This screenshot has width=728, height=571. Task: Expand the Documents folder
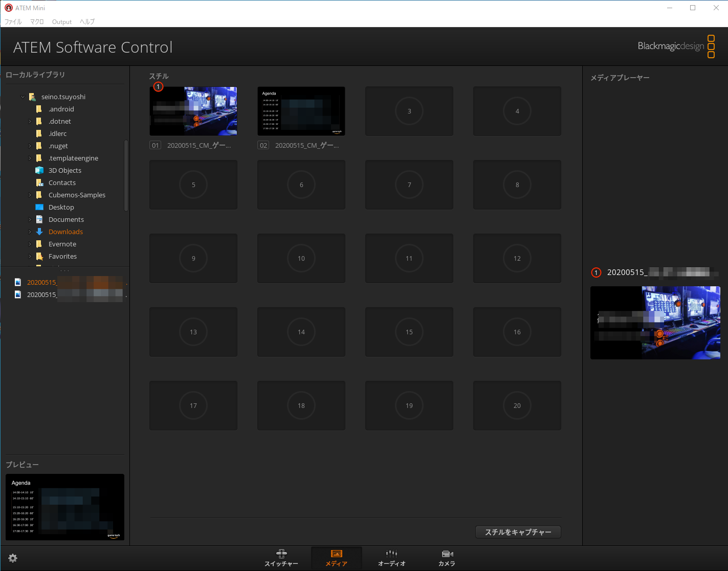point(30,219)
